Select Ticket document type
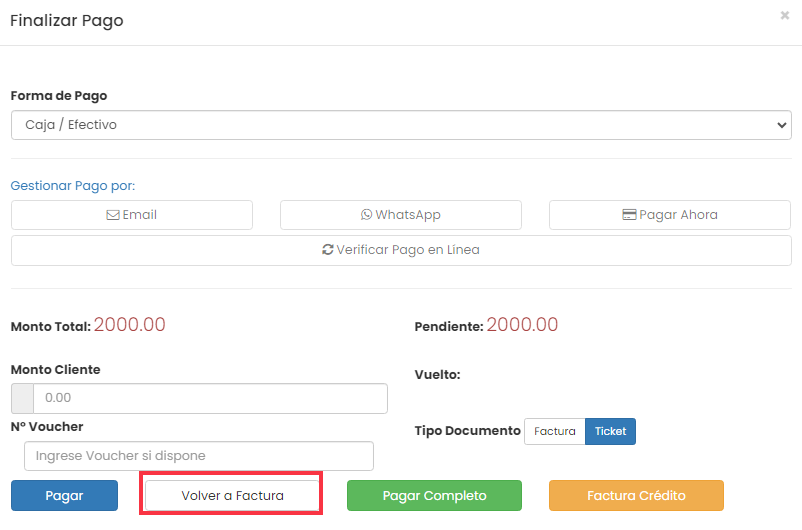802x530 pixels. [610, 431]
